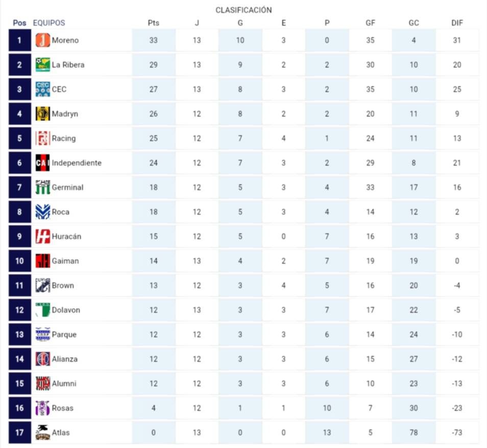487x448 pixels.
Task: Click the EQUIPOS column header
Action: [49, 23]
